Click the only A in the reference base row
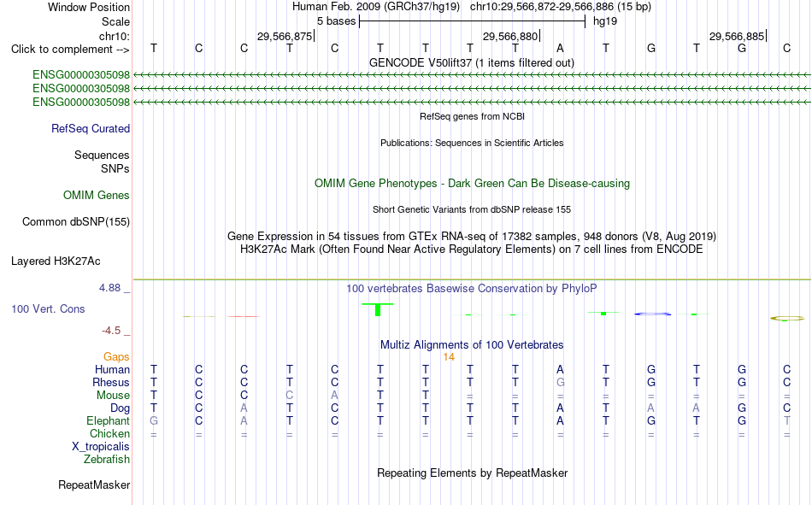 click(x=560, y=48)
